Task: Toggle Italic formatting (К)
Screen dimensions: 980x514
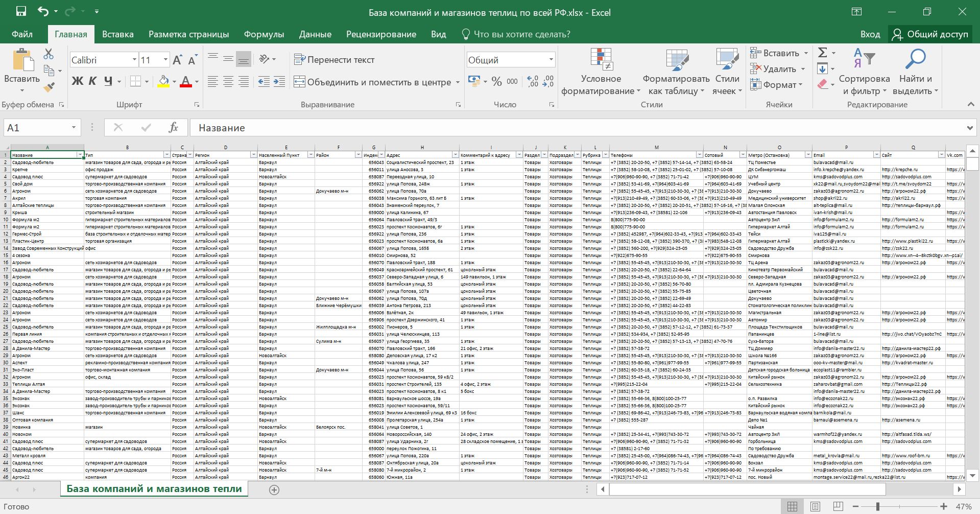Action: tap(92, 81)
